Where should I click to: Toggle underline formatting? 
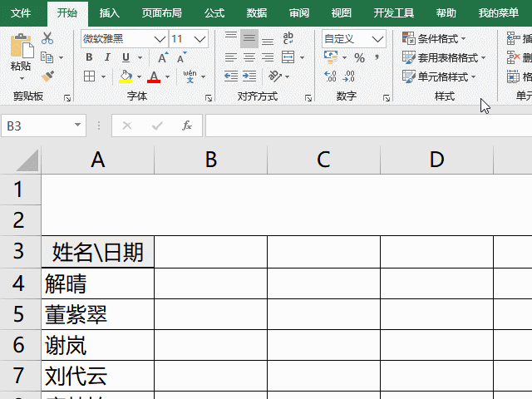point(126,57)
